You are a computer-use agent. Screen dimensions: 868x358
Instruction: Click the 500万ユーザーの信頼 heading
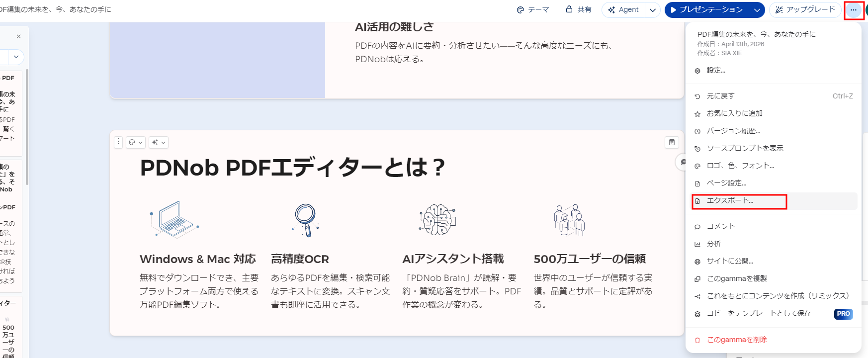click(x=590, y=259)
